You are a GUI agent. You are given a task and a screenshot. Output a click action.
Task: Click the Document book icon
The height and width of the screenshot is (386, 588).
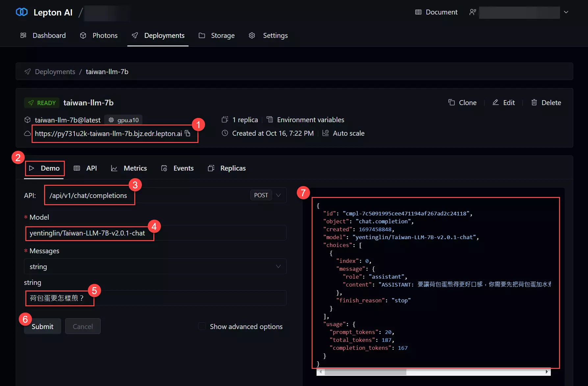(418, 12)
